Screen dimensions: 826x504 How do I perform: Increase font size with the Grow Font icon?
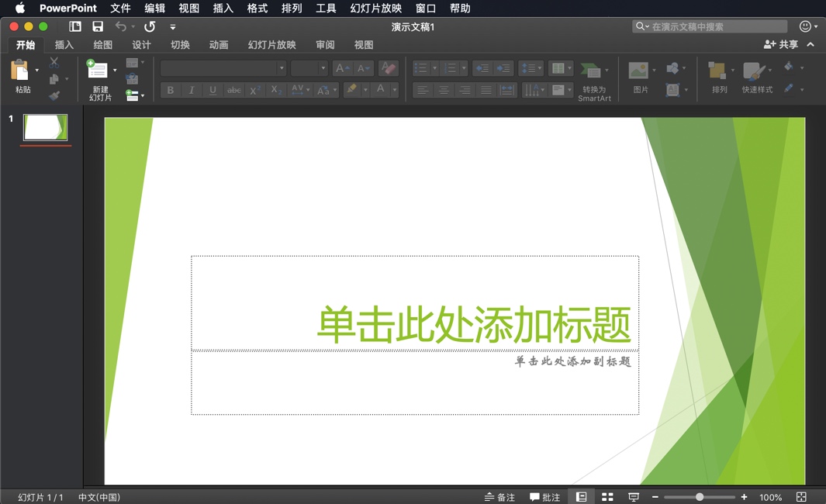tap(341, 68)
